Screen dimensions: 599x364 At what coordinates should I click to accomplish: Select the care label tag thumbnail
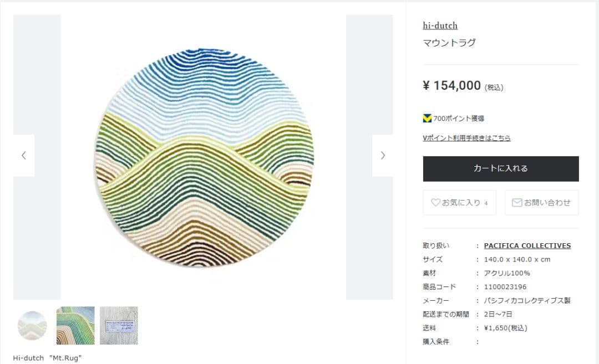pos(119,325)
